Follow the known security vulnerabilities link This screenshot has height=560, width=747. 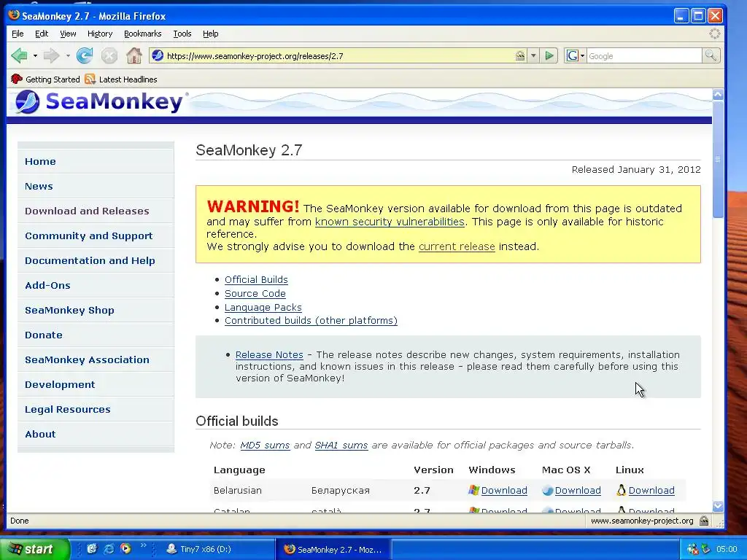pos(390,222)
